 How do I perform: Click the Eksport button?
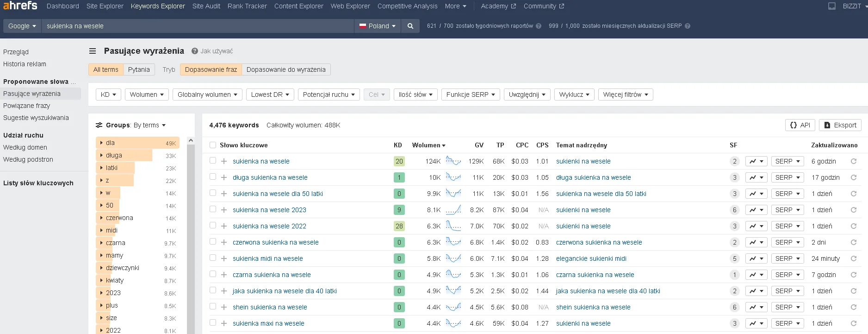[x=840, y=125]
